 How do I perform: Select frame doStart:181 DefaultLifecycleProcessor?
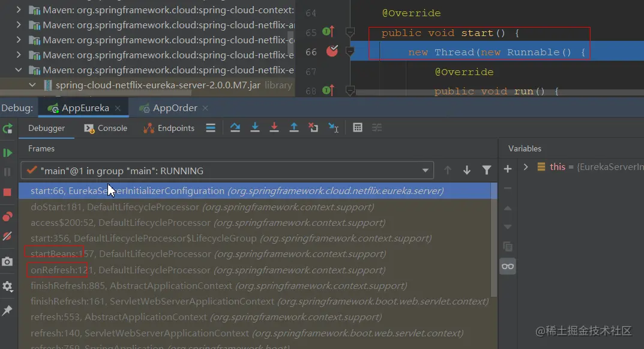pyautogui.click(x=254, y=207)
